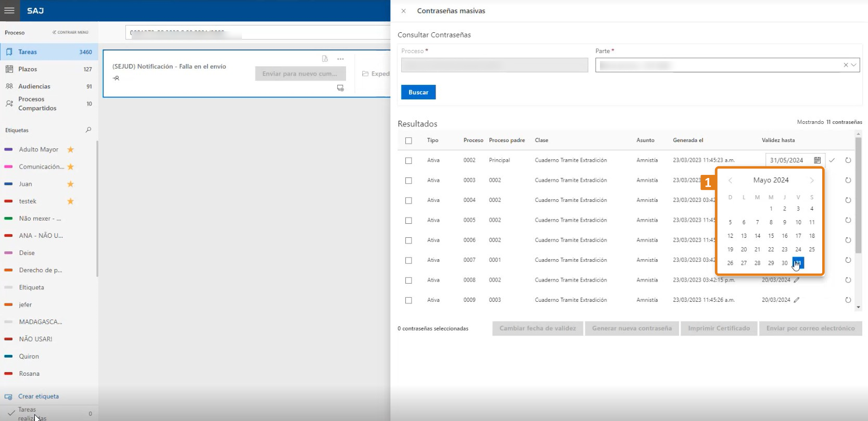Click the assign person icon on task card
The width and height of the screenshot is (868, 421).
coord(116,78)
